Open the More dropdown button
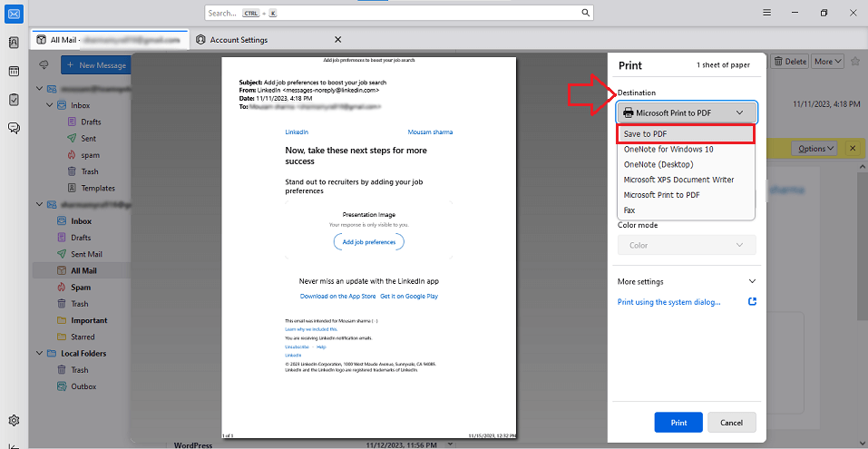This screenshot has width=868, height=449. click(827, 61)
